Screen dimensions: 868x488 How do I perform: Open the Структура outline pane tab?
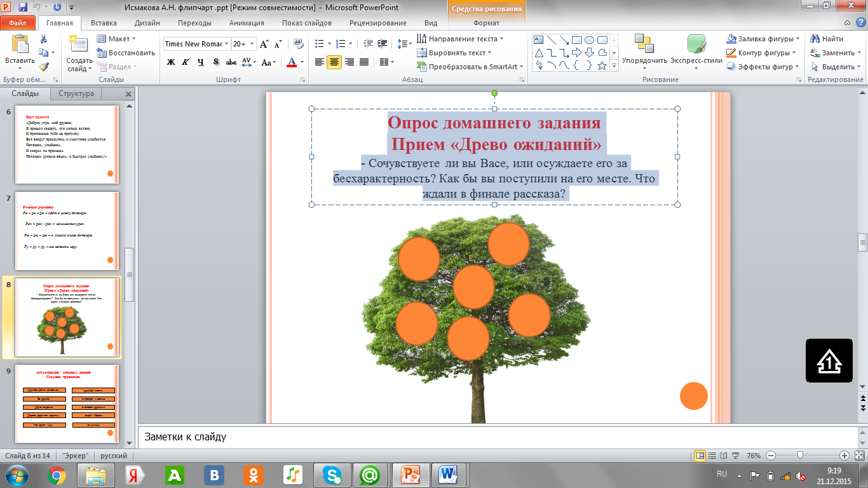click(76, 93)
